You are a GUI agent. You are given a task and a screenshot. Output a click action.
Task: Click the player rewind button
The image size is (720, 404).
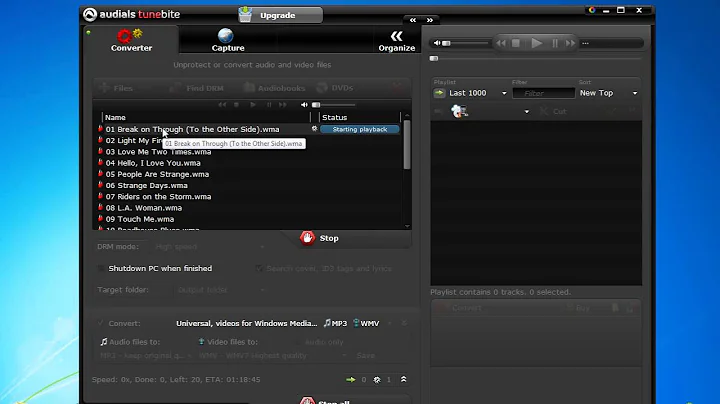click(501, 43)
